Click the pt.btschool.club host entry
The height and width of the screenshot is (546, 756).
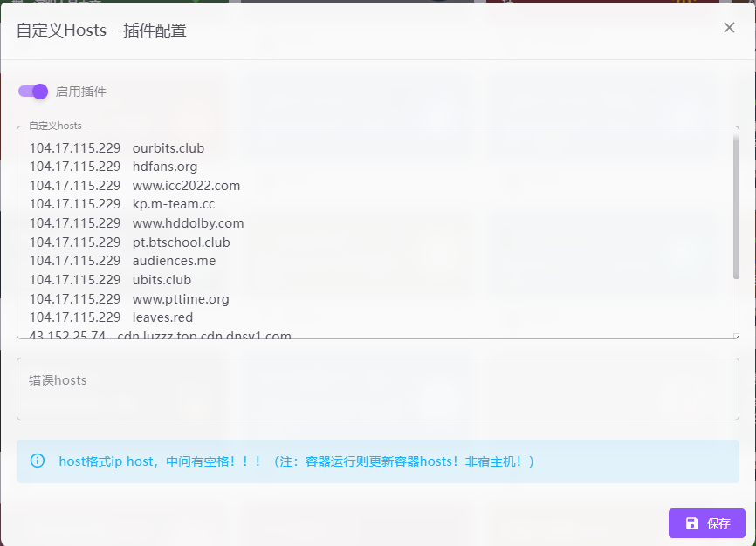pyautogui.click(x=181, y=242)
